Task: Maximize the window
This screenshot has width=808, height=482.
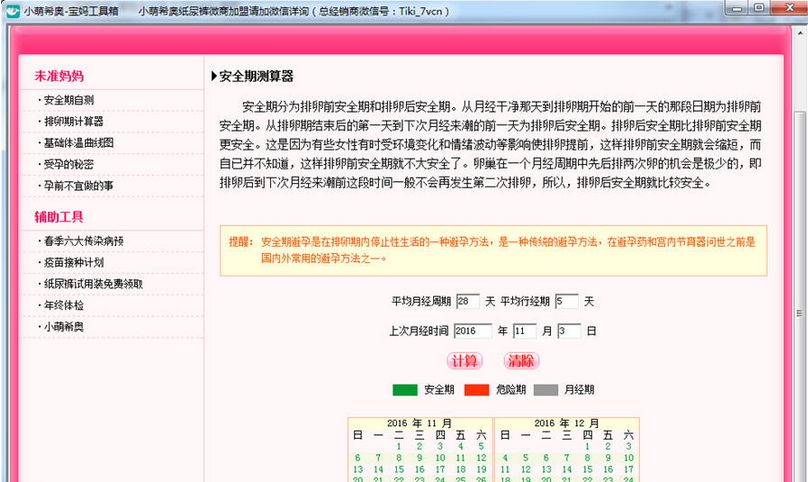Action: pyautogui.click(x=759, y=8)
